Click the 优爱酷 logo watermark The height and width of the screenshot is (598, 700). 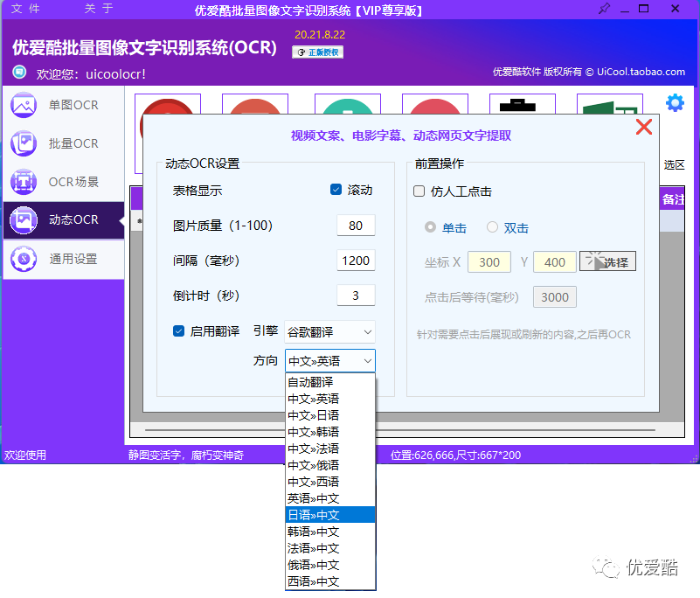638,568
